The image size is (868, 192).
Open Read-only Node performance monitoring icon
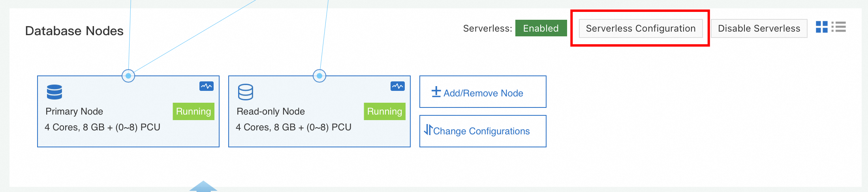pyautogui.click(x=397, y=86)
